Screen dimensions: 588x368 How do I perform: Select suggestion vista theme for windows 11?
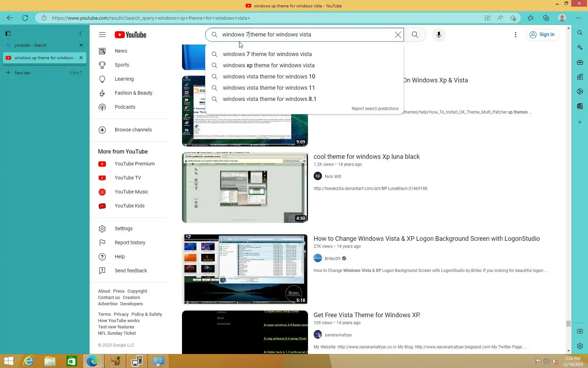[x=304, y=88]
